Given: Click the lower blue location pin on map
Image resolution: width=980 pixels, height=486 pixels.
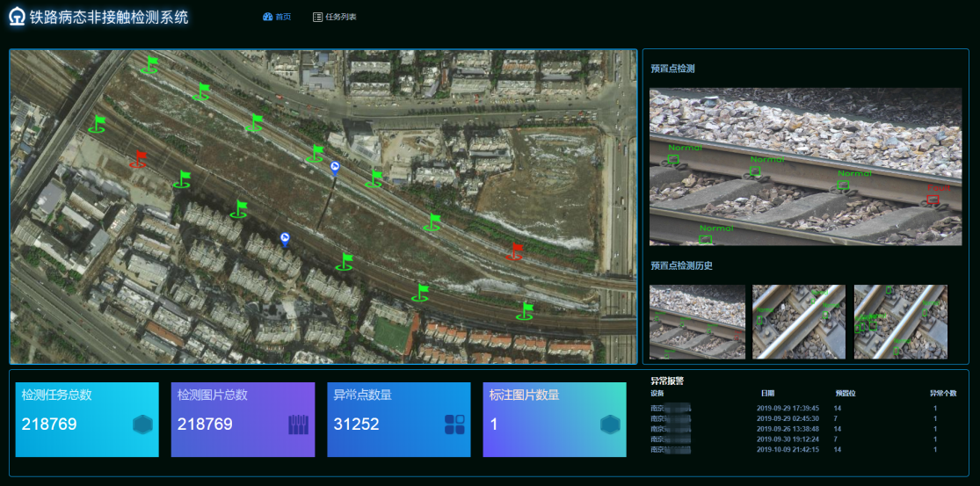Looking at the screenshot, I should [285, 238].
